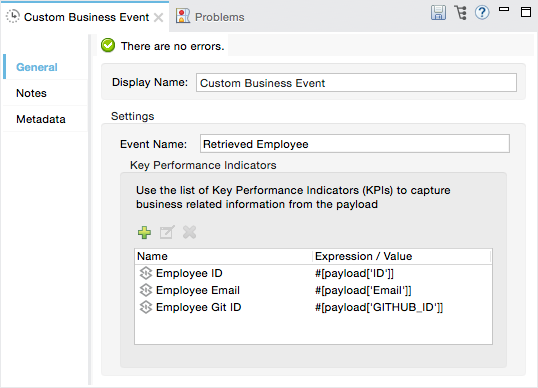Click the edit KPI pencil icon
538x388 pixels.
(167, 232)
